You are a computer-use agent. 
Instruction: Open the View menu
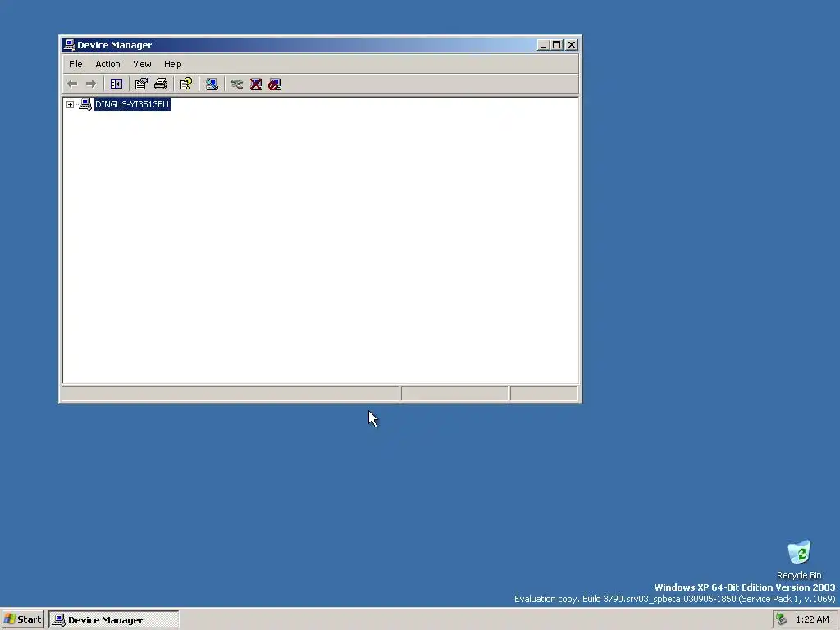click(x=142, y=64)
